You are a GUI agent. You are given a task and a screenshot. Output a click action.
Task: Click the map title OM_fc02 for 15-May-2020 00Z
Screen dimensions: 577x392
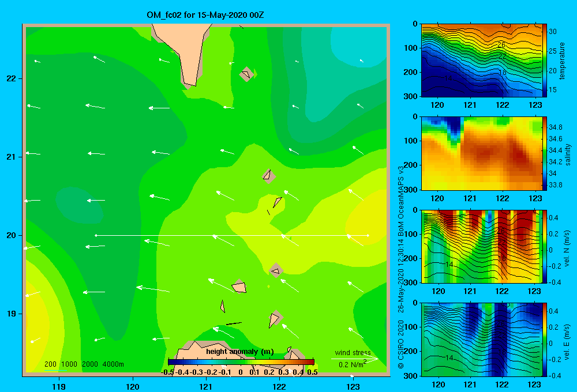(x=205, y=15)
